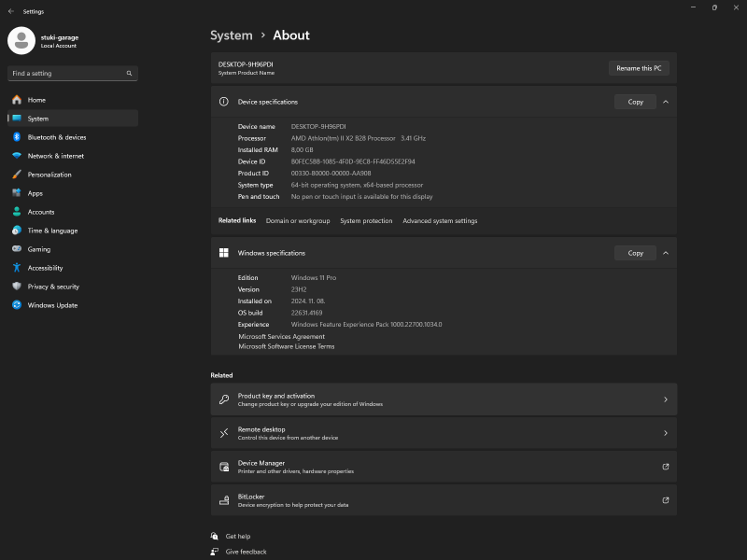Click the Find a setting search box
Screen dimensions: 747x560
click(73, 74)
